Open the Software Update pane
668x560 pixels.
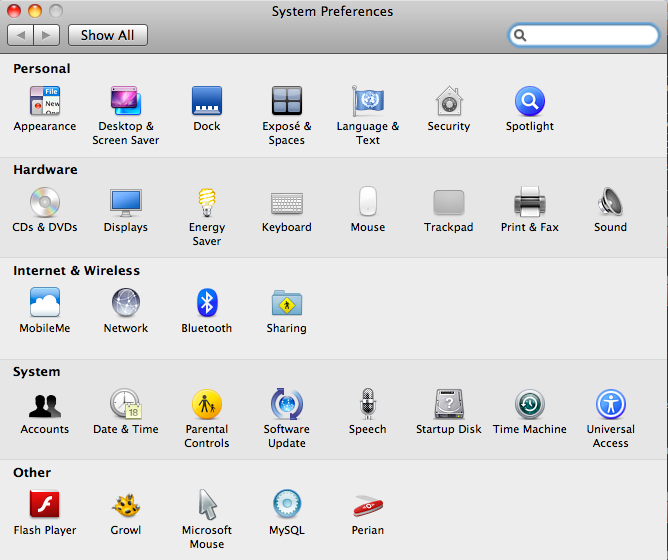coord(287,405)
